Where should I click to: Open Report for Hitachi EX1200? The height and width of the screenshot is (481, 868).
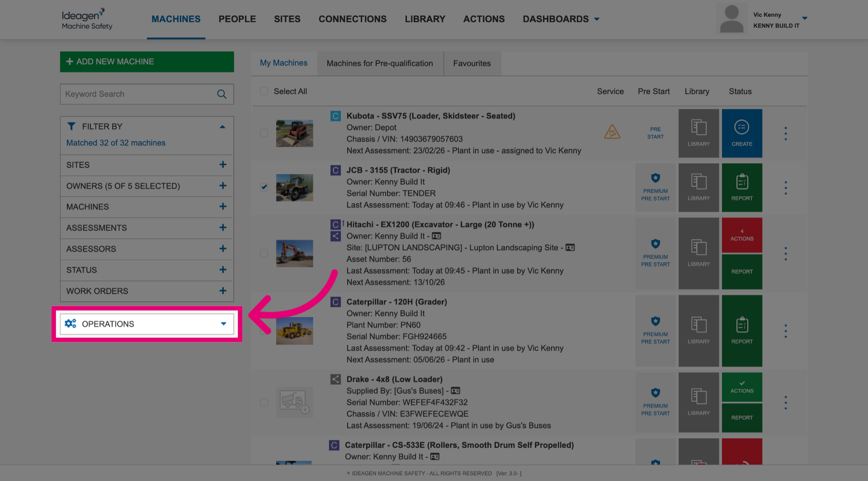click(x=742, y=272)
